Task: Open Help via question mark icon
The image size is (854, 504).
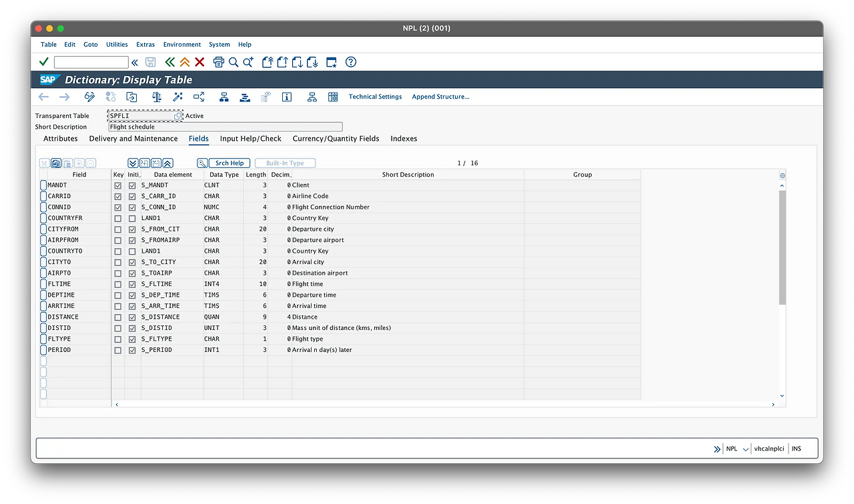Action: pyautogui.click(x=351, y=62)
